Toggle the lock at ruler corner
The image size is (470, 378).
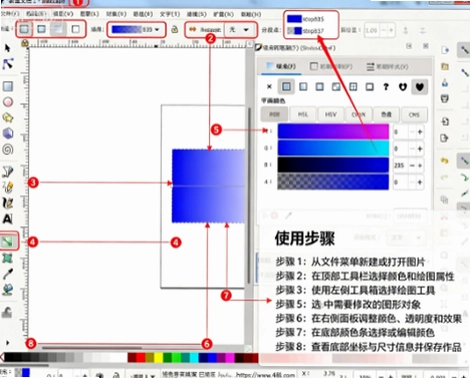point(24,43)
